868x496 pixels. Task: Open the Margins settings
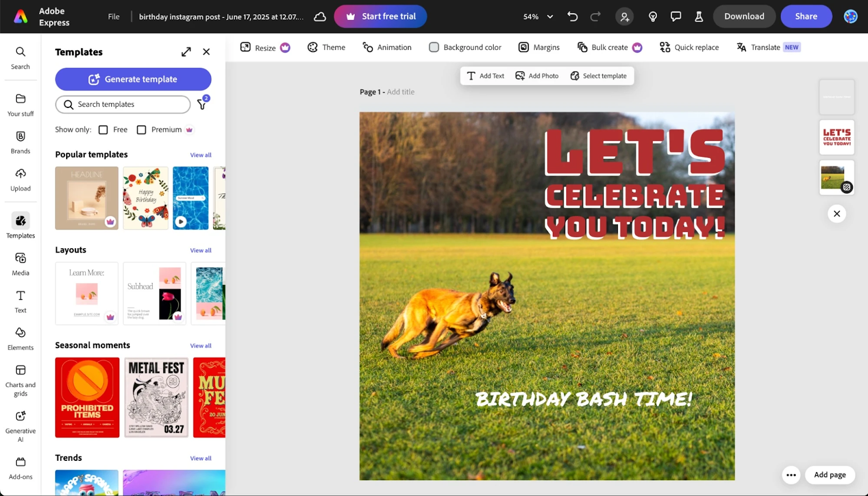(x=539, y=47)
